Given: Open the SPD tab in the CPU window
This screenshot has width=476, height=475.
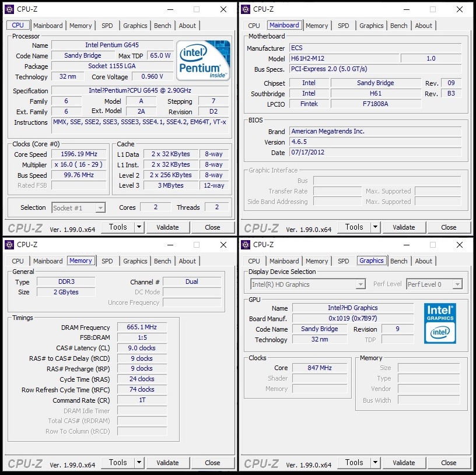Looking at the screenshot, I should (107, 26).
